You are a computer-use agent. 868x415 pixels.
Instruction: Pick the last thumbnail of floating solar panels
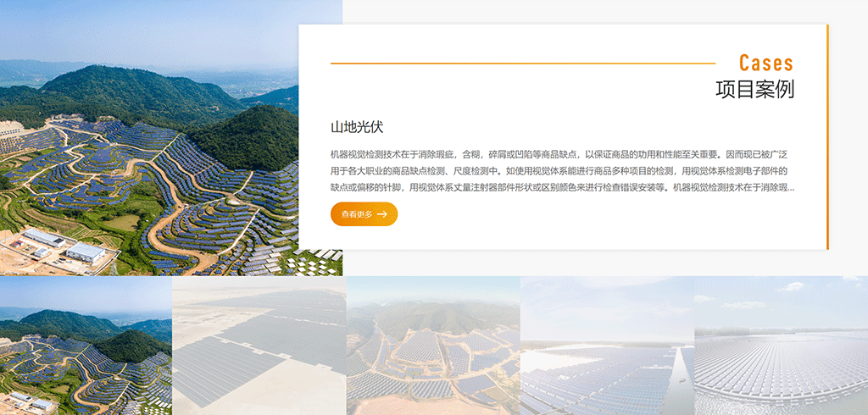[x=781, y=346]
